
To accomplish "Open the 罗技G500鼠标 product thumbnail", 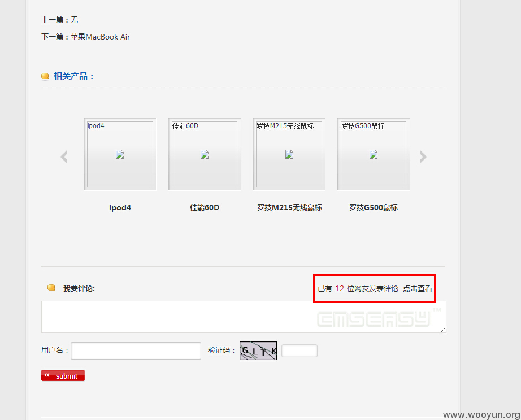I will (x=374, y=154).
